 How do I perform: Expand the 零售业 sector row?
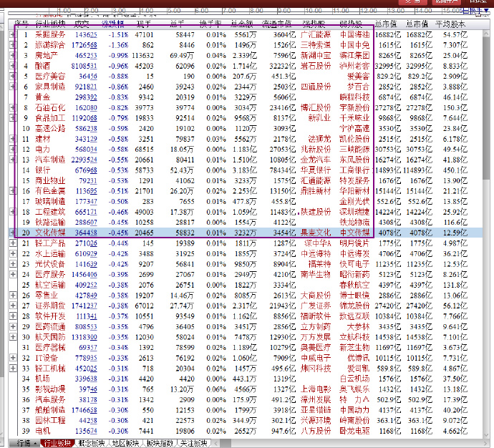(13, 295)
